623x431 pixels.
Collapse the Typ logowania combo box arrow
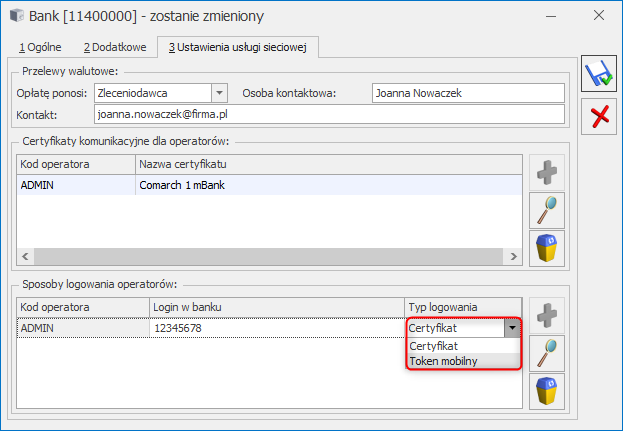(512, 327)
